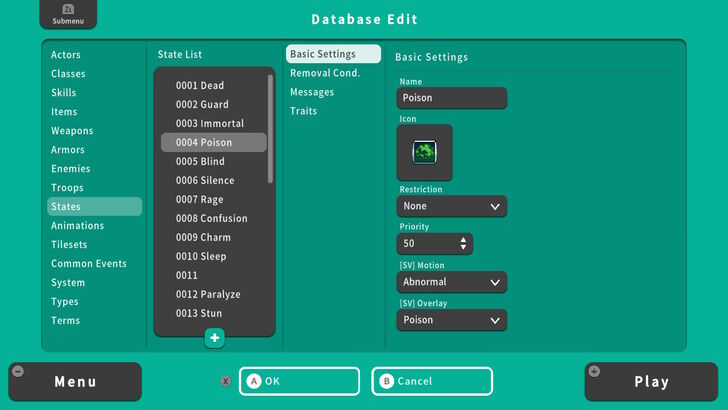Click the poison state icon thumbnail
Image resolution: width=728 pixels, height=410 pixels.
coord(425,152)
